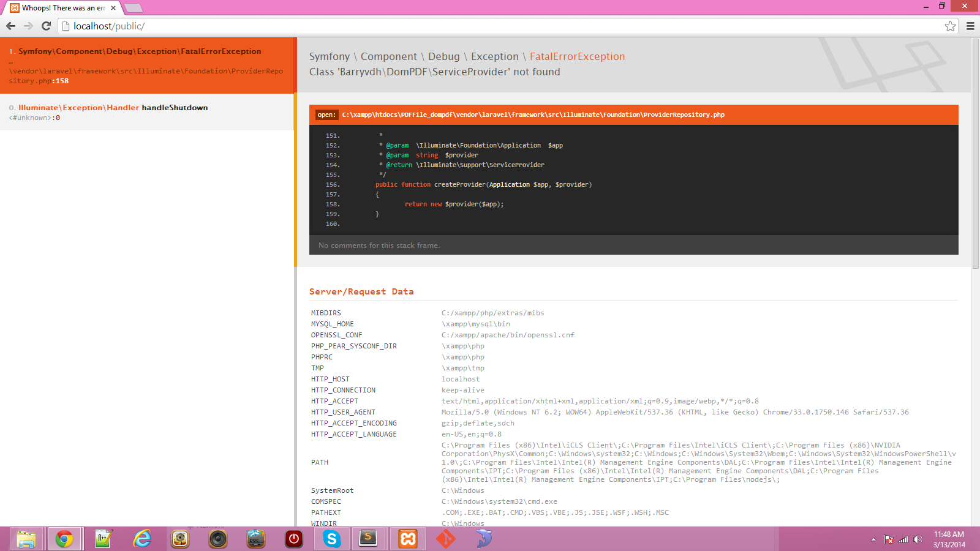Click the HTTP_ACCEPT row label

tap(334, 401)
